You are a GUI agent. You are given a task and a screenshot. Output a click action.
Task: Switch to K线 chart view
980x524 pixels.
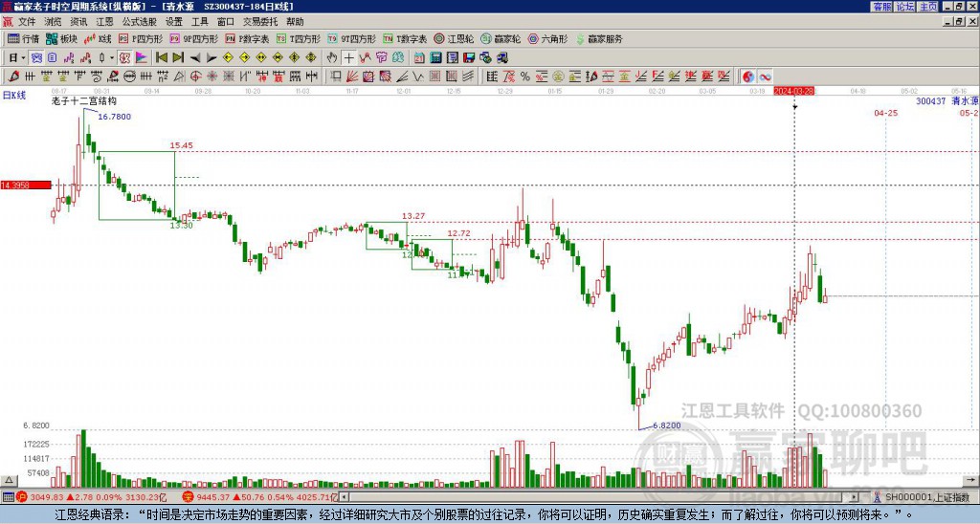[x=98, y=38]
